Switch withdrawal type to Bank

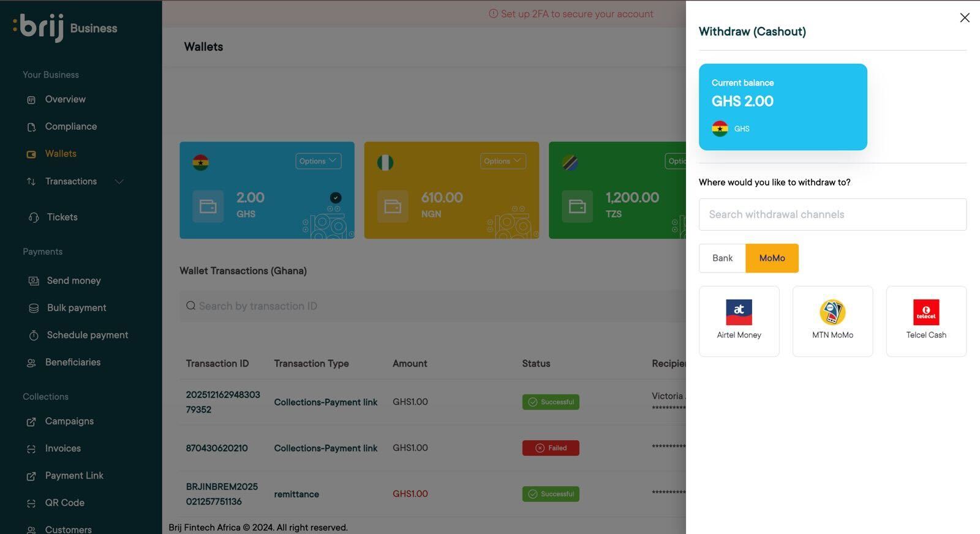pyautogui.click(x=722, y=258)
